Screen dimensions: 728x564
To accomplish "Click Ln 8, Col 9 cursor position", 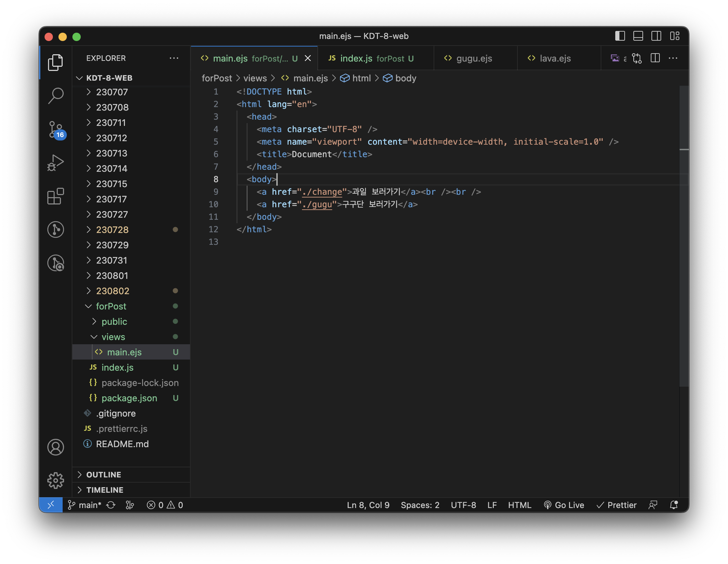I will (x=368, y=505).
